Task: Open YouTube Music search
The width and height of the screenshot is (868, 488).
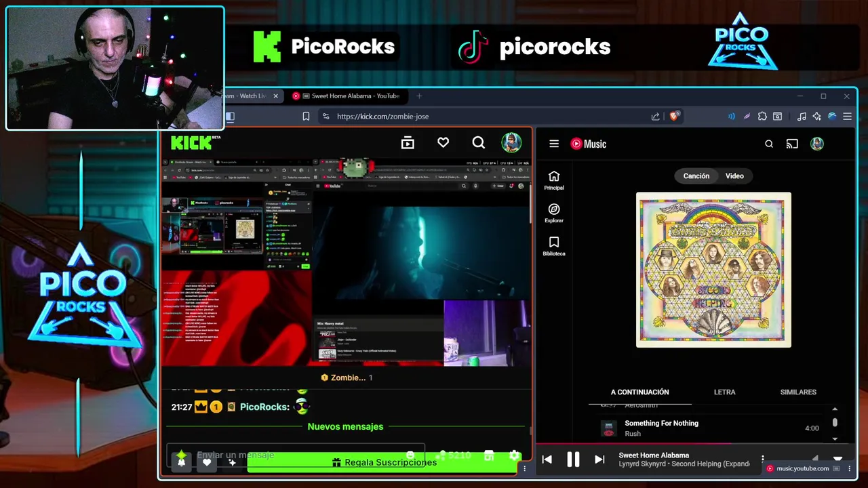Action: (769, 144)
